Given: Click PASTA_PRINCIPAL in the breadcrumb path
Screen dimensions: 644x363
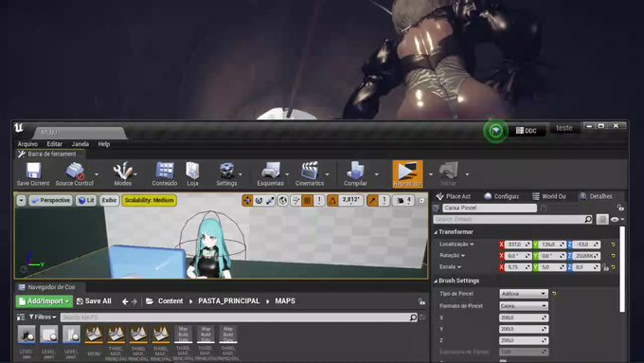Looking at the screenshot, I should [x=229, y=301].
